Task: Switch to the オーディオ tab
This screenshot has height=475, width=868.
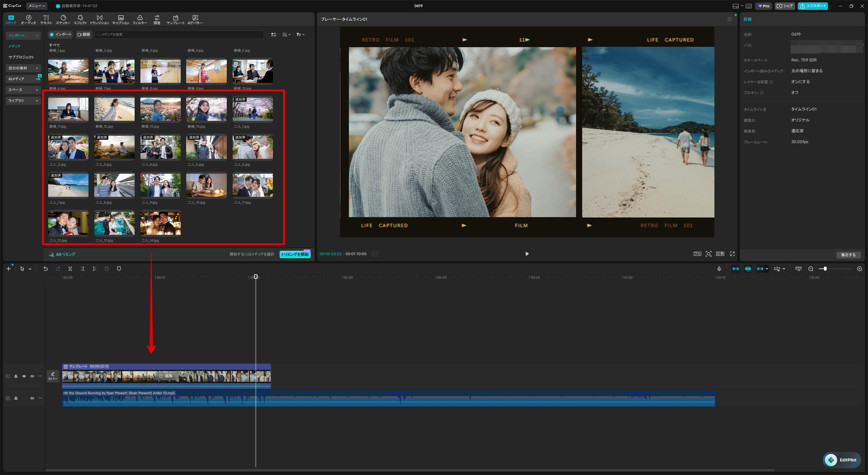Action: point(28,19)
